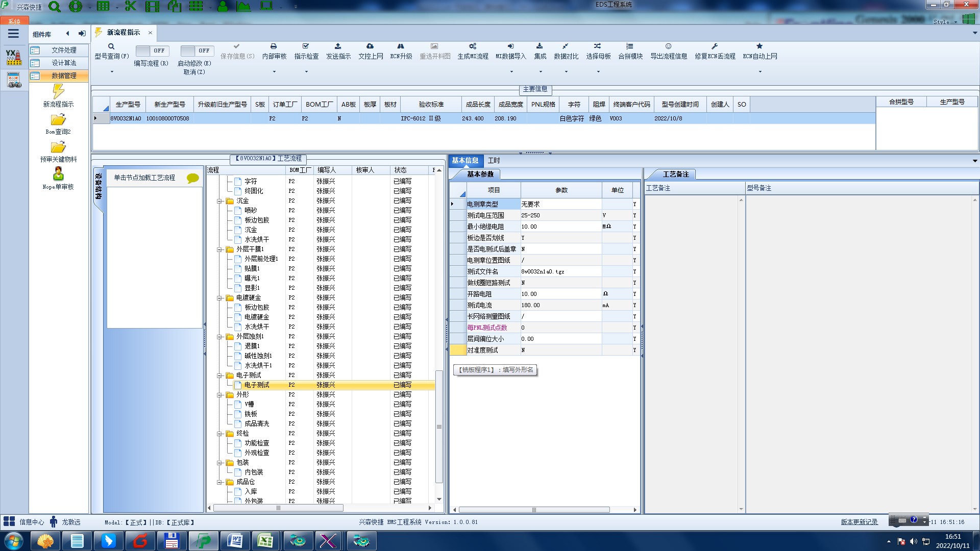The height and width of the screenshot is (551, 980).
Task: Click process tree vertical scrollbar thumb
Action: coord(438,427)
